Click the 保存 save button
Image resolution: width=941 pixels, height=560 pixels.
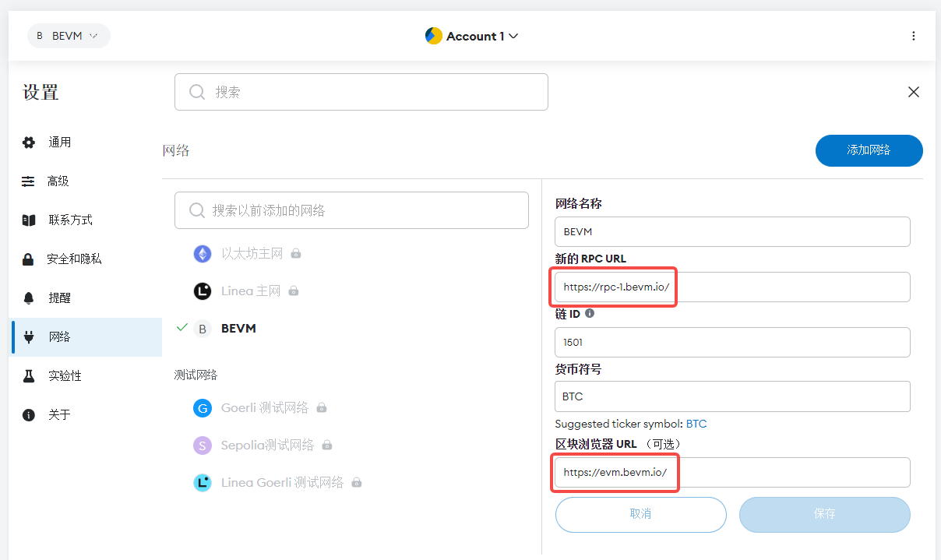click(825, 514)
